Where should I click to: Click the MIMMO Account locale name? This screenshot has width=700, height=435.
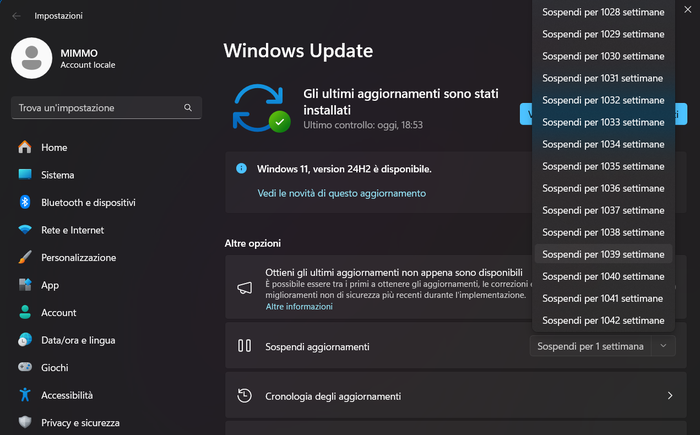(x=88, y=59)
